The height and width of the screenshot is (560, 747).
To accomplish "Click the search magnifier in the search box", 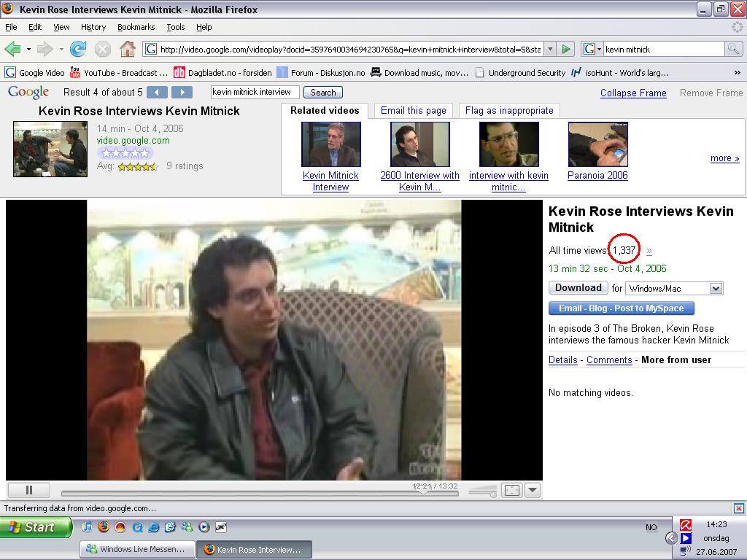I will click(733, 49).
